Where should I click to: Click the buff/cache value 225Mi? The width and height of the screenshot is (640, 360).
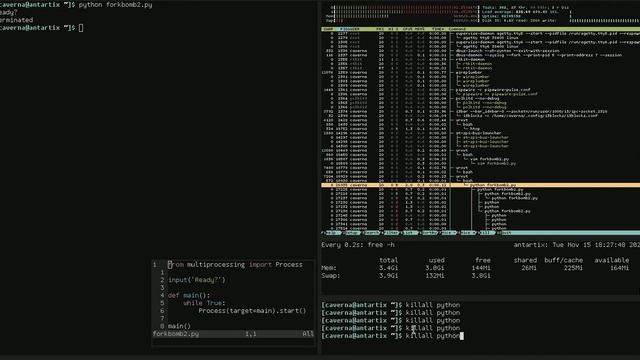[573, 268]
